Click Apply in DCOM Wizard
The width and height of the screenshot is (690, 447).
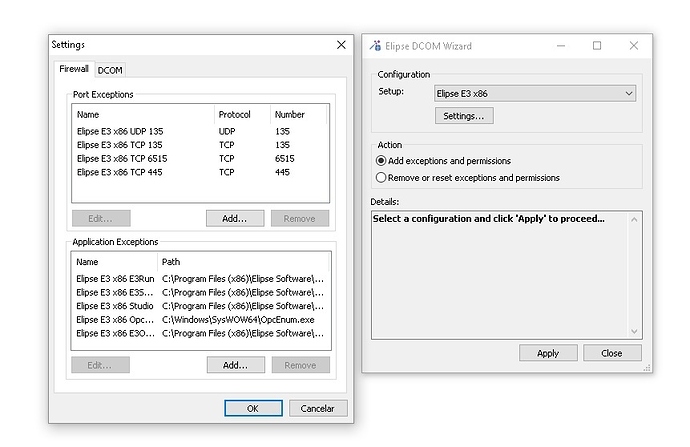click(x=548, y=353)
